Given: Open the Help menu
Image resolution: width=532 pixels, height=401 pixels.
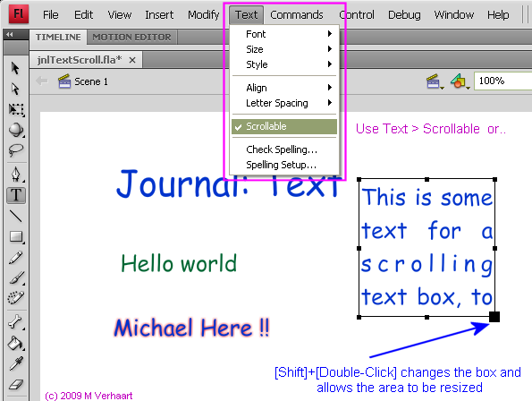Looking at the screenshot, I should [498, 14].
